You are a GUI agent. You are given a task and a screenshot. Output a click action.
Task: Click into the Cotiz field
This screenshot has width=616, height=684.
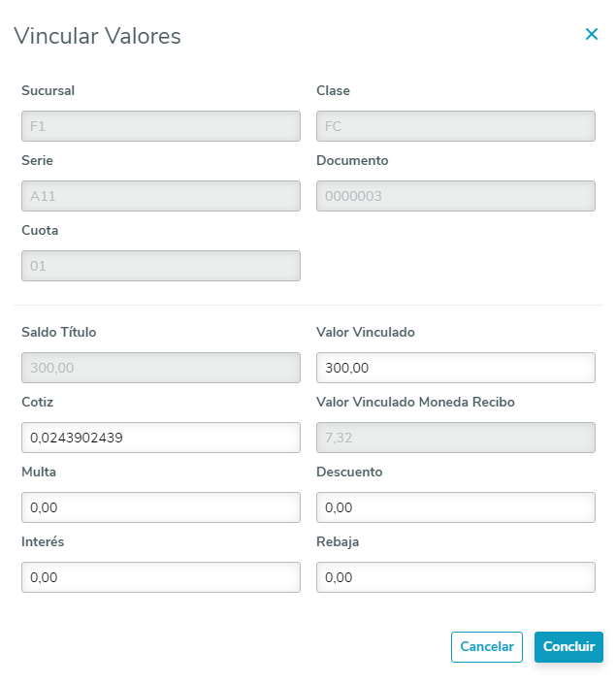(160, 438)
